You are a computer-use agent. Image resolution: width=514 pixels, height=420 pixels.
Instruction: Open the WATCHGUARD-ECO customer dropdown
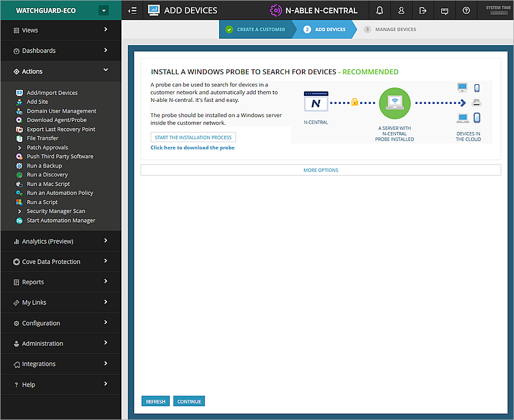[104, 10]
